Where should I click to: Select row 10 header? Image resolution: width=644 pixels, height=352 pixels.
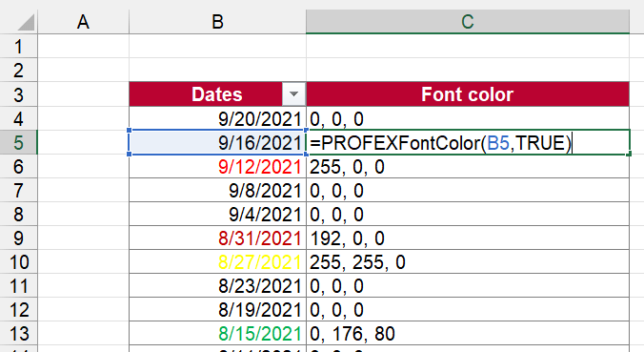[x=18, y=261]
